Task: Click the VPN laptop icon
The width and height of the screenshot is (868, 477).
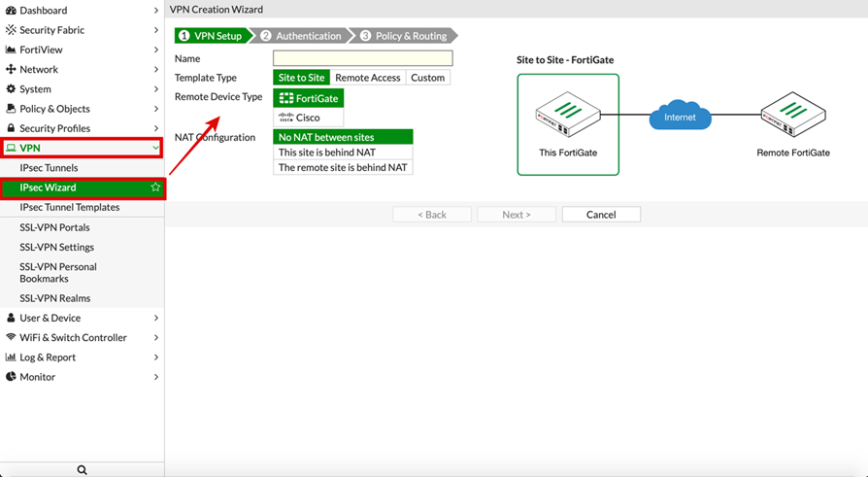Action: pos(11,148)
